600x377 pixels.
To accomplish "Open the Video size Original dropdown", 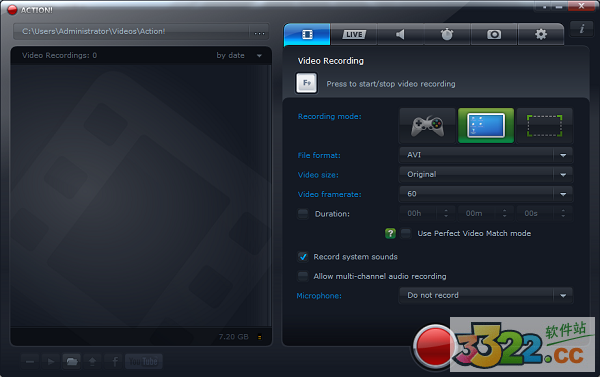I will [x=486, y=175].
